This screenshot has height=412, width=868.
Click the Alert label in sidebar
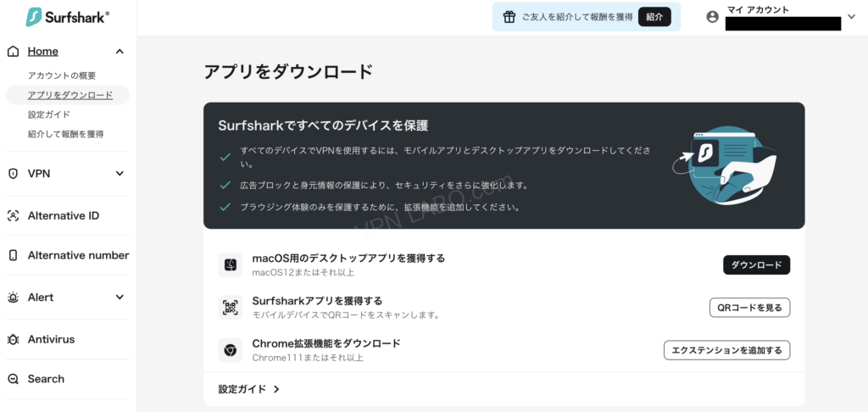41,298
